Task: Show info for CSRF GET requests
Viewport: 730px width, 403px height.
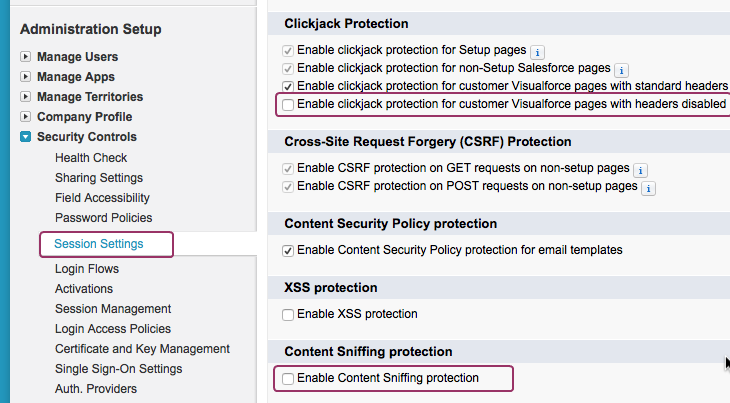Action: 641,170
